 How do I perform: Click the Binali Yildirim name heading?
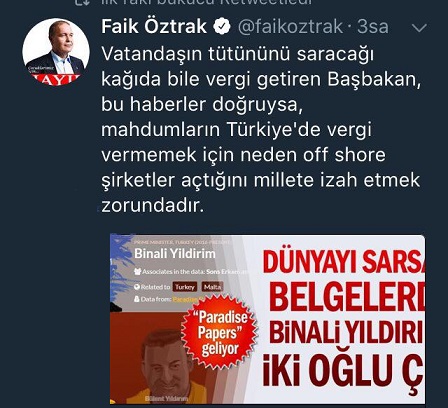pos(175,254)
